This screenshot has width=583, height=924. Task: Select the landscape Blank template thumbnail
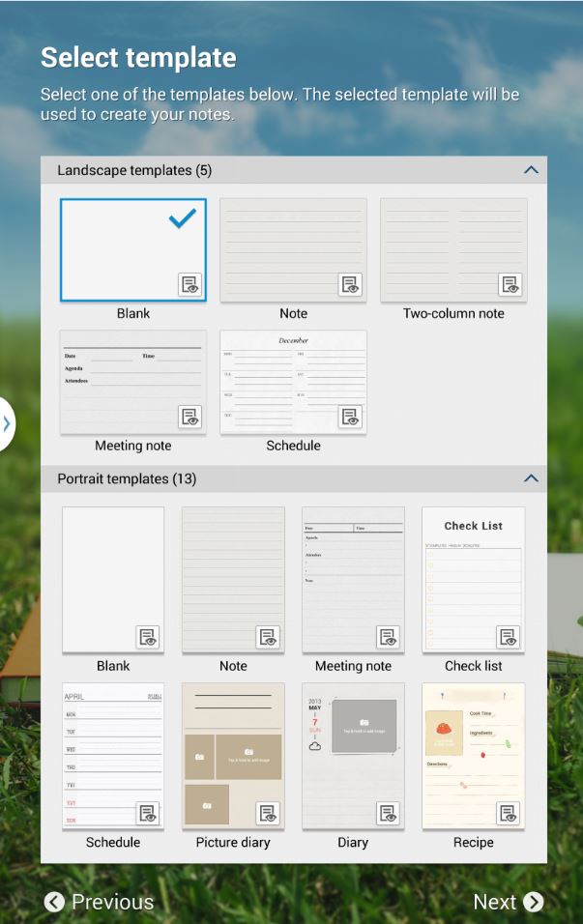coord(133,250)
